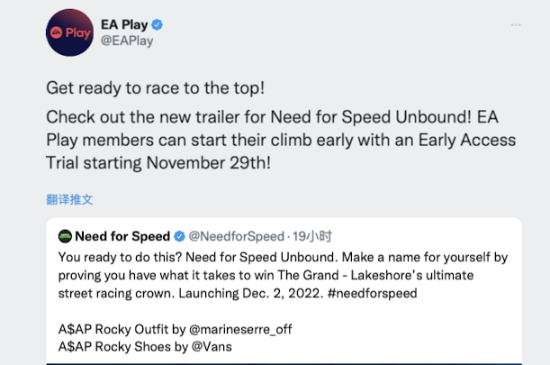Open the video thumbnail strip below quoted tweet

click(284, 364)
